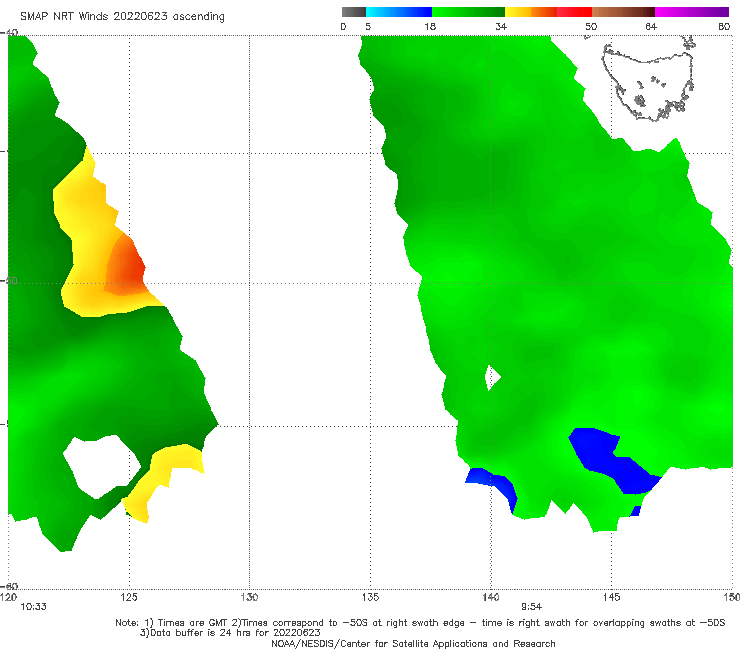Click the "34" label under the color bar
The image size is (740, 650).
(x=501, y=26)
